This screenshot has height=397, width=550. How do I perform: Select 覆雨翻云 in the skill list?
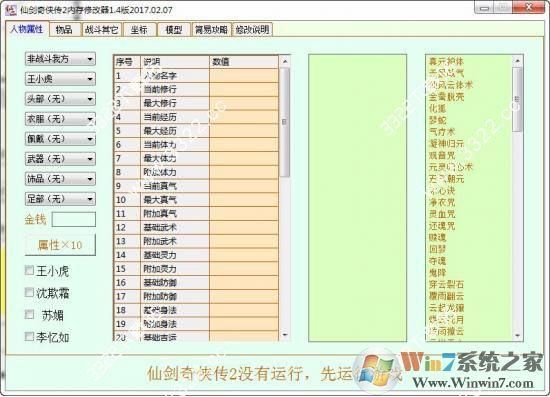pos(446,296)
